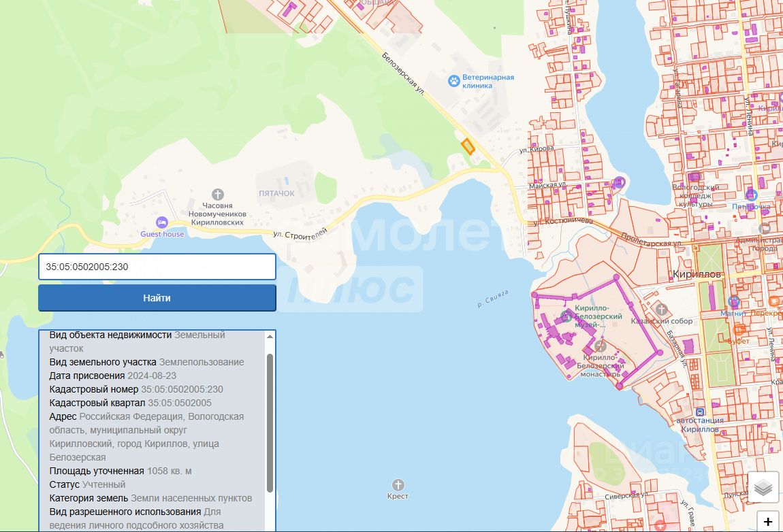Select the Ветеринарная клиника paw marker
Viewport: 783px width, 532px height.
[453, 82]
